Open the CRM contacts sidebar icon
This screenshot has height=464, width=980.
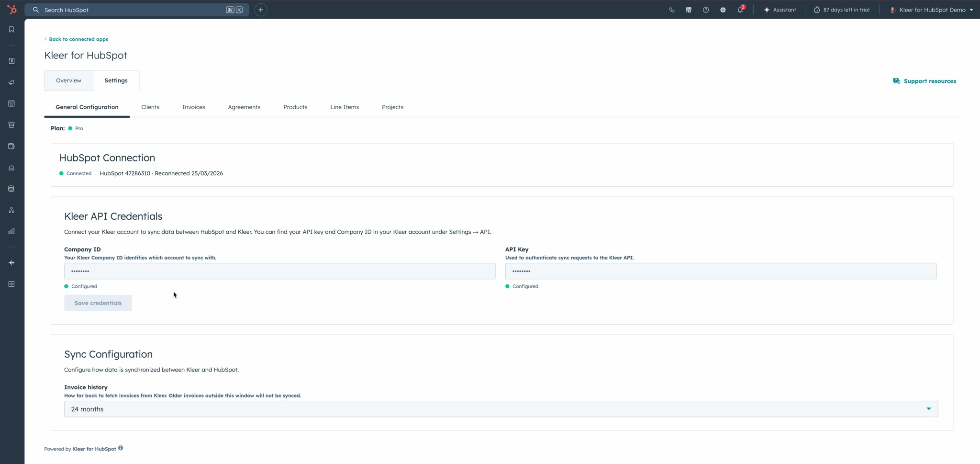pos(11,61)
